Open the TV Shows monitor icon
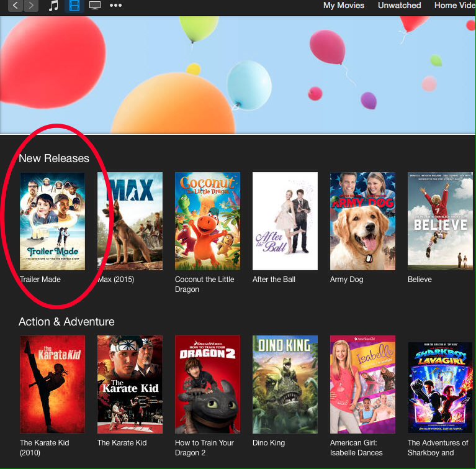The image size is (476, 469). tap(95, 6)
